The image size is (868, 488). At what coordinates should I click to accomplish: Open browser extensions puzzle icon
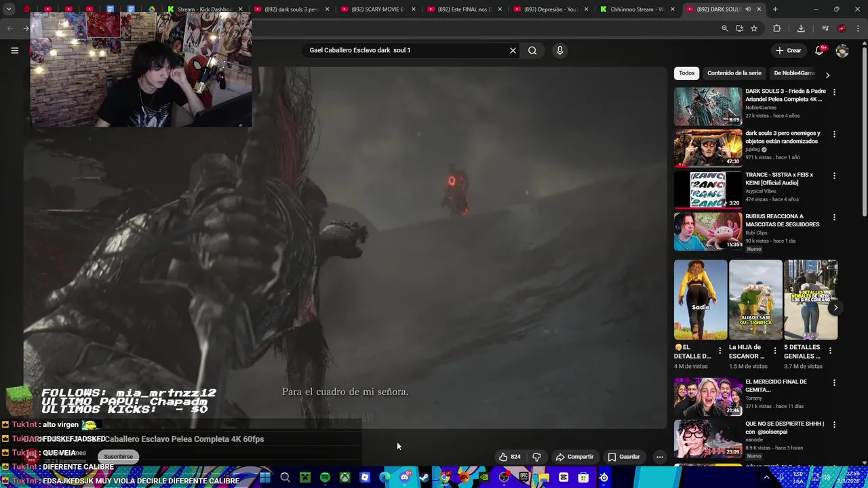pyautogui.click(x=777, y=28)
